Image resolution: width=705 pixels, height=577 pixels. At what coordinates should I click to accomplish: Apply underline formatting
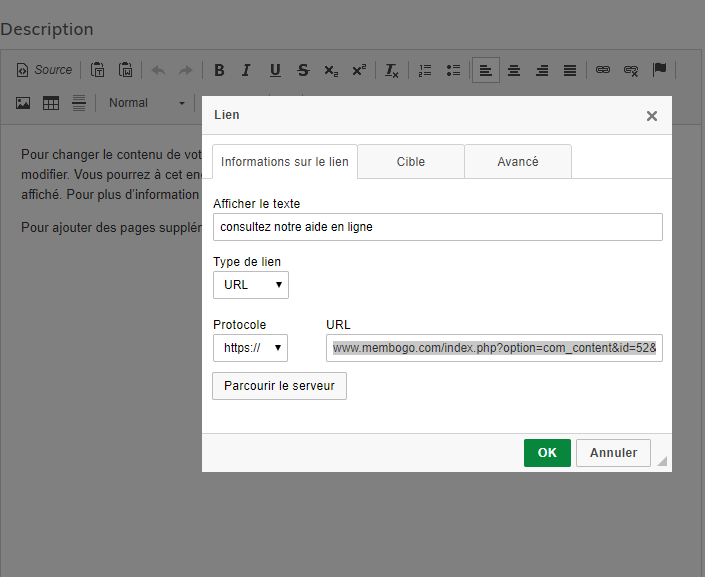[275, 70]
